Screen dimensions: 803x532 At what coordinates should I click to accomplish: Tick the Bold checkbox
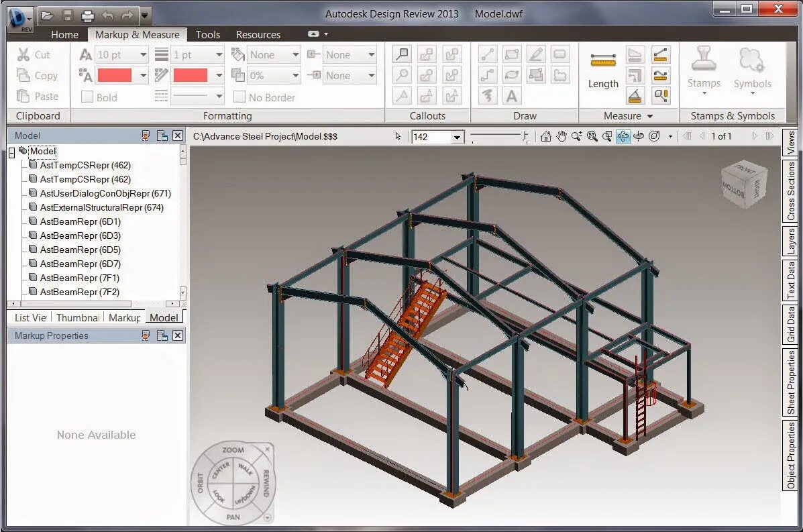(x=87, y=97)
